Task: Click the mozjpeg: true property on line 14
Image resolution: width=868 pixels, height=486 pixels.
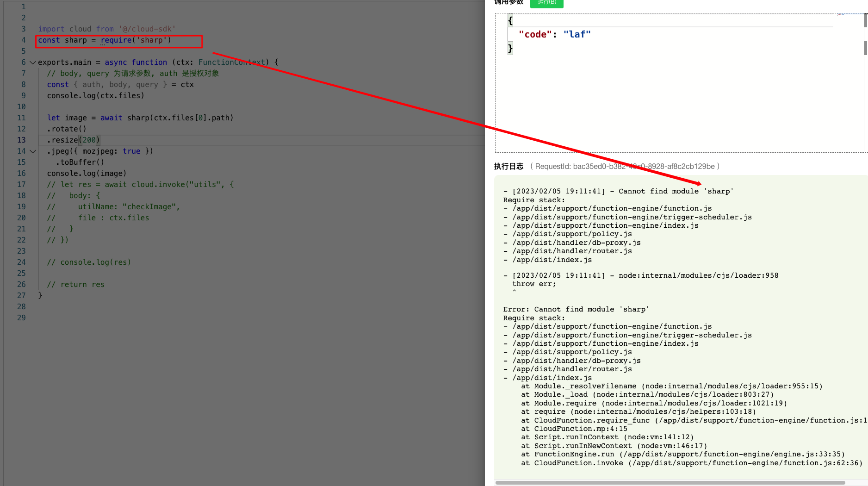Action: tap(111, 151)
